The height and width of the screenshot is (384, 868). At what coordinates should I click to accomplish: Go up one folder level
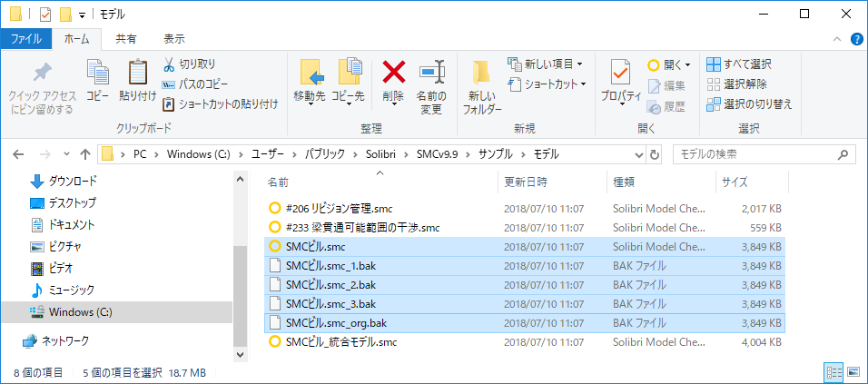(84, 154)
